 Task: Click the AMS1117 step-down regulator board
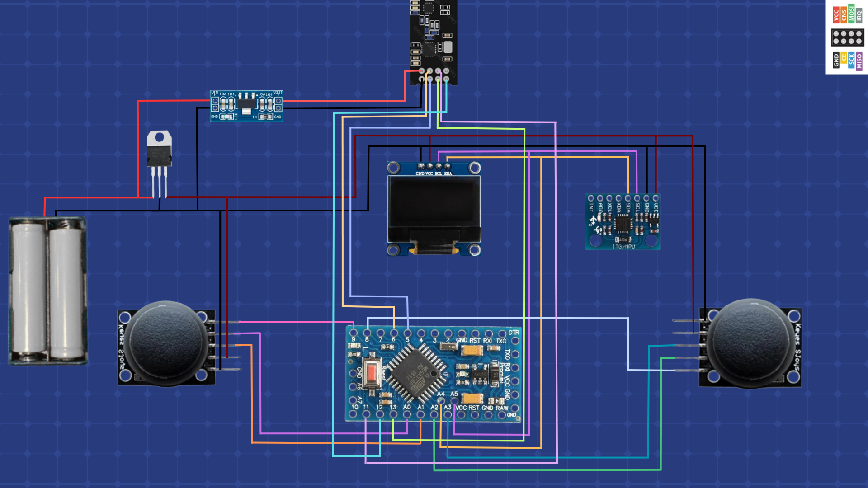coord(246,106)
